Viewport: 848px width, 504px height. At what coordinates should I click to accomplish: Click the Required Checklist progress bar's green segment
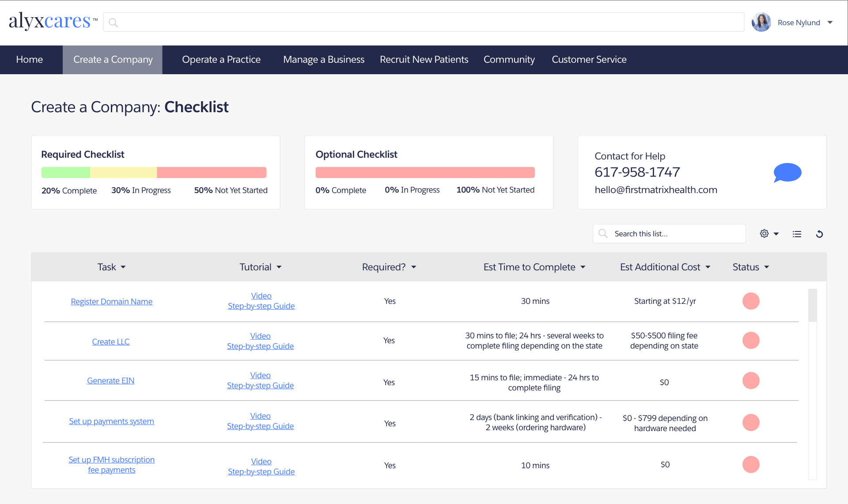point(65,172)
